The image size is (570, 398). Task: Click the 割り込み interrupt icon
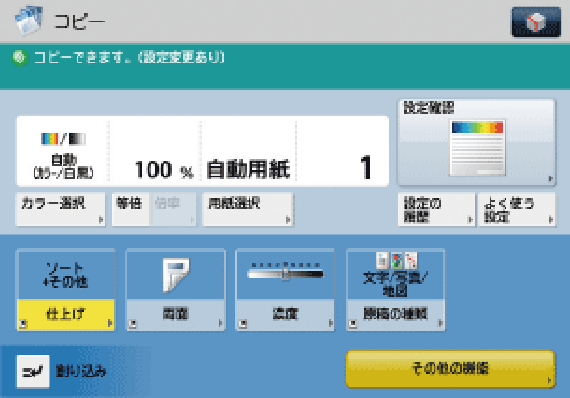coord(33,371)
